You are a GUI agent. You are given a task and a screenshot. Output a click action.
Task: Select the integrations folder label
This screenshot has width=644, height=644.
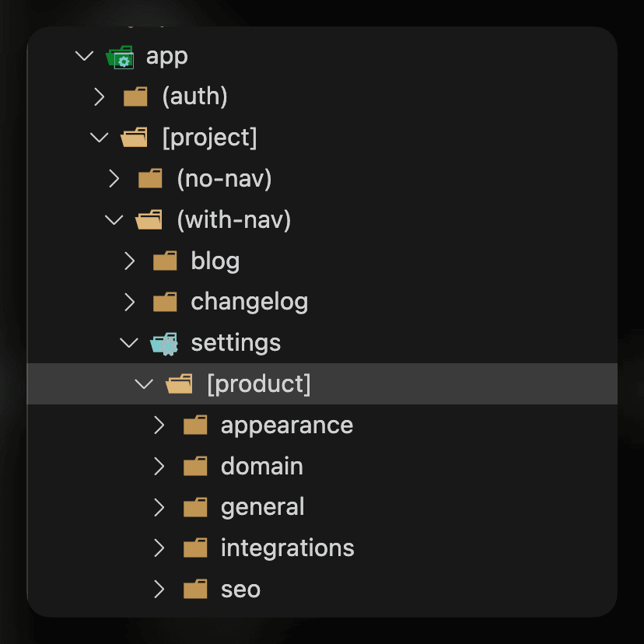(x=288, y=548)
